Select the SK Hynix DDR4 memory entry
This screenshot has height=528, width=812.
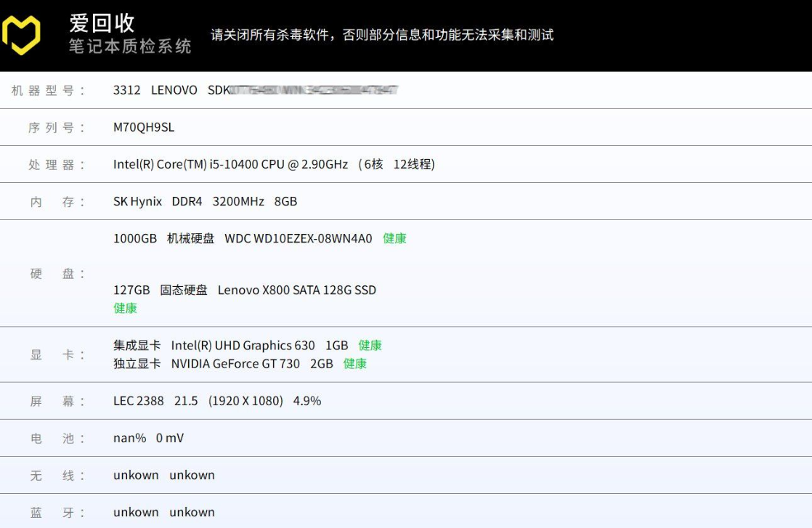pos(205,201)
